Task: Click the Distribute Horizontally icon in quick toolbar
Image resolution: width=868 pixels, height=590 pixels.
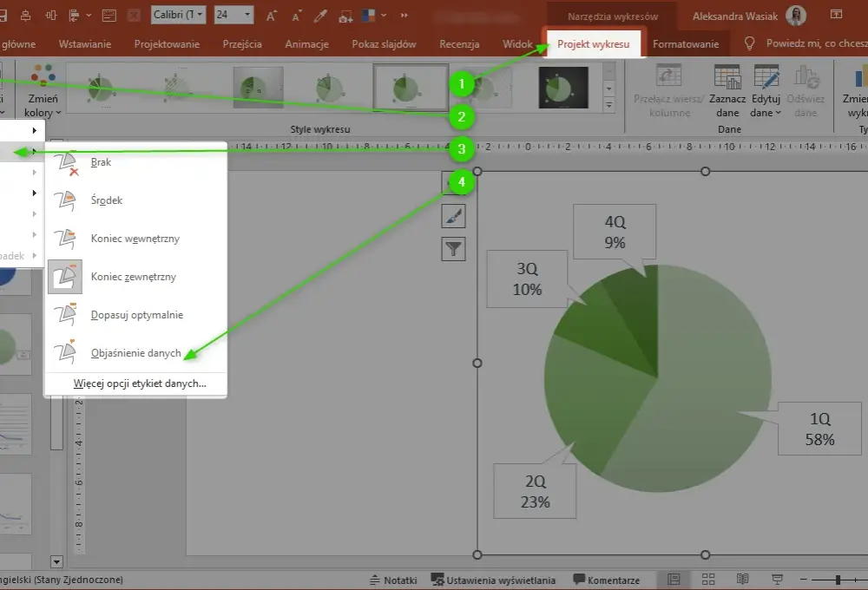Action: (51, 16)
